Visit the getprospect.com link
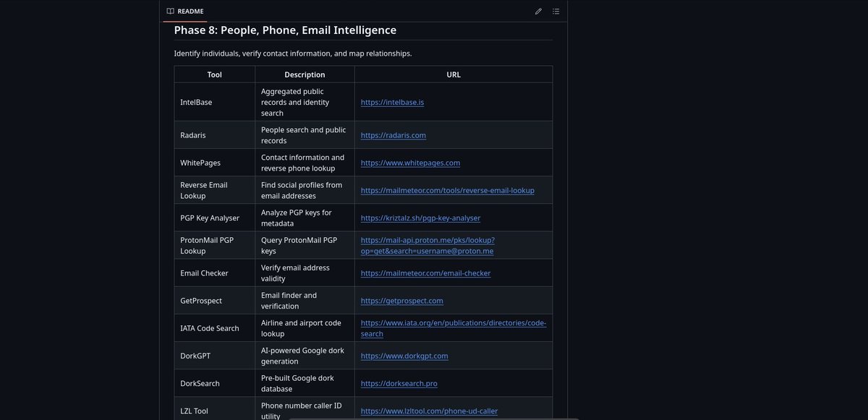This screenshot has width=868, height=420. pyautogui.click(x=402, y=301)
